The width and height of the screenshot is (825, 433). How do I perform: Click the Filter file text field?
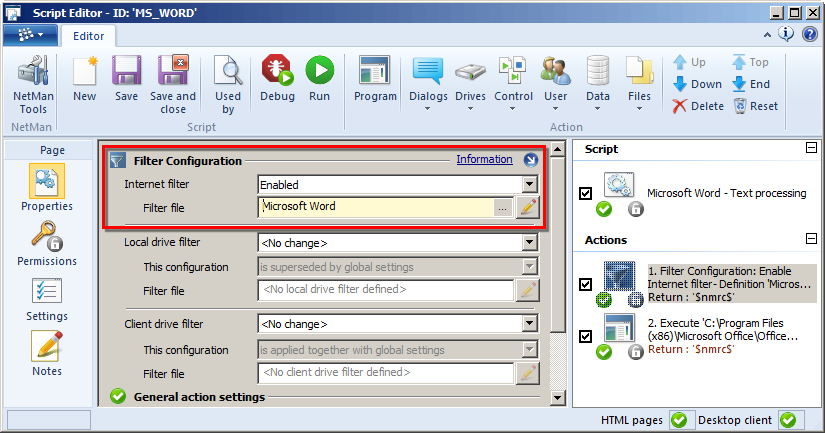coord(377,207)
